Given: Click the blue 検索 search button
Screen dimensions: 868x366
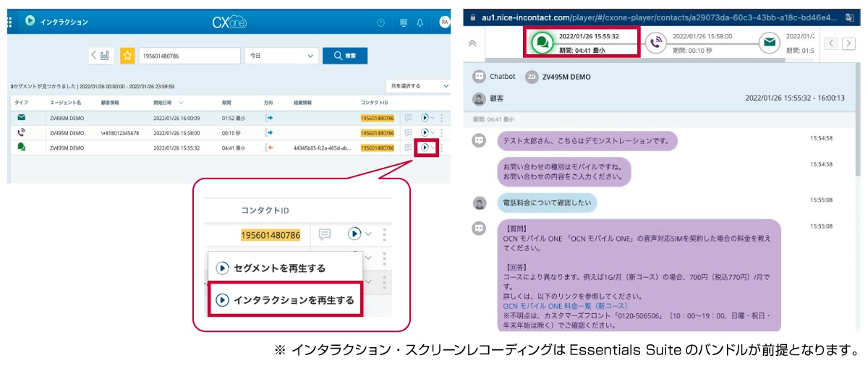Looking at the screenshot, I should tap(345, 55).
